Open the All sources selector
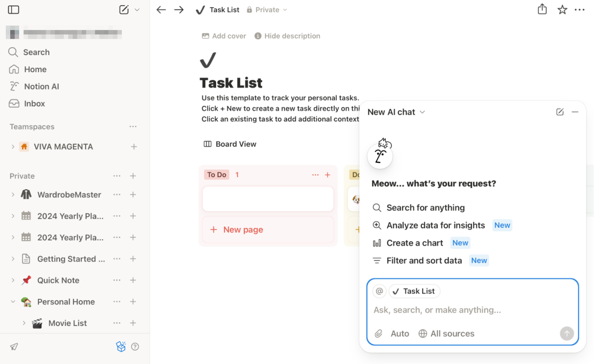 446,334
